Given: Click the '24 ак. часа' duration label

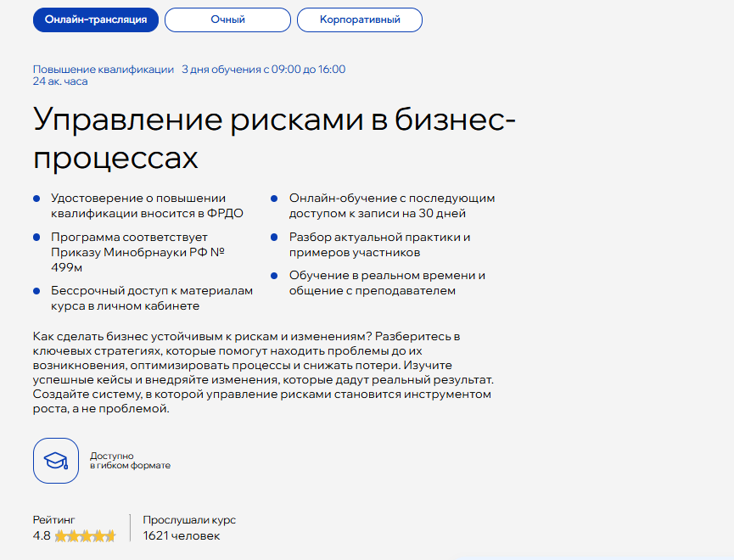Looking at the screenshot, I should (60, 81).
